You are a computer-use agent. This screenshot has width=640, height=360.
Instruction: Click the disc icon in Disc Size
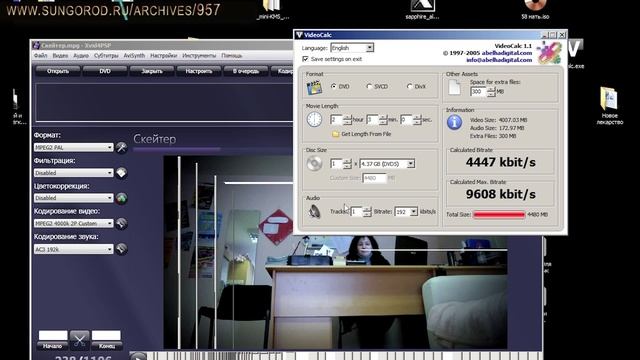click(x=314, y=163)
